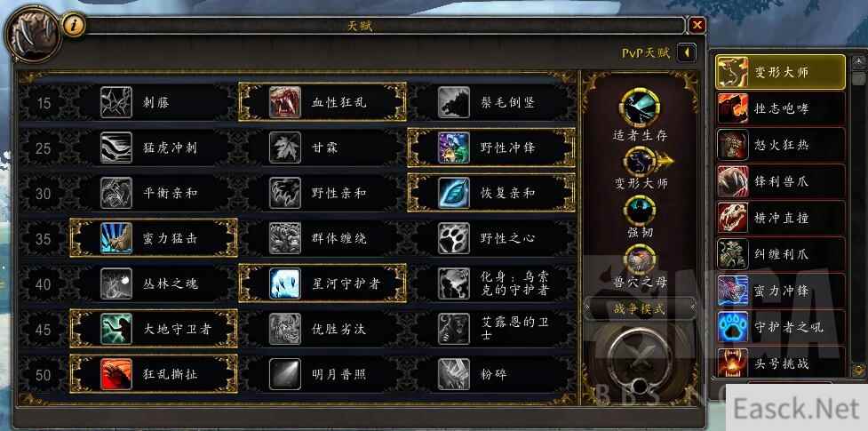Select 横冲直撞 entry in PvP list
This screenshot has width=868, height=431.
pos(781,218)
